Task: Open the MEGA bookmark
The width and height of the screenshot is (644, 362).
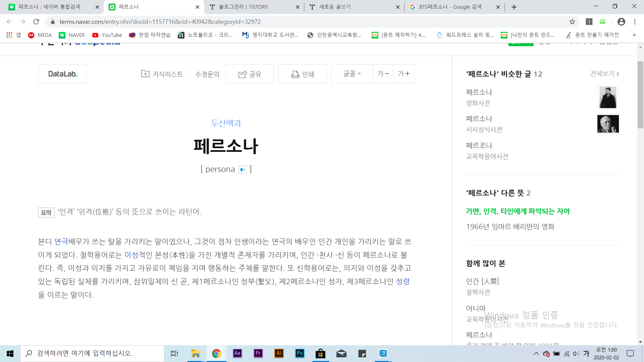Action: coord(40,35)
